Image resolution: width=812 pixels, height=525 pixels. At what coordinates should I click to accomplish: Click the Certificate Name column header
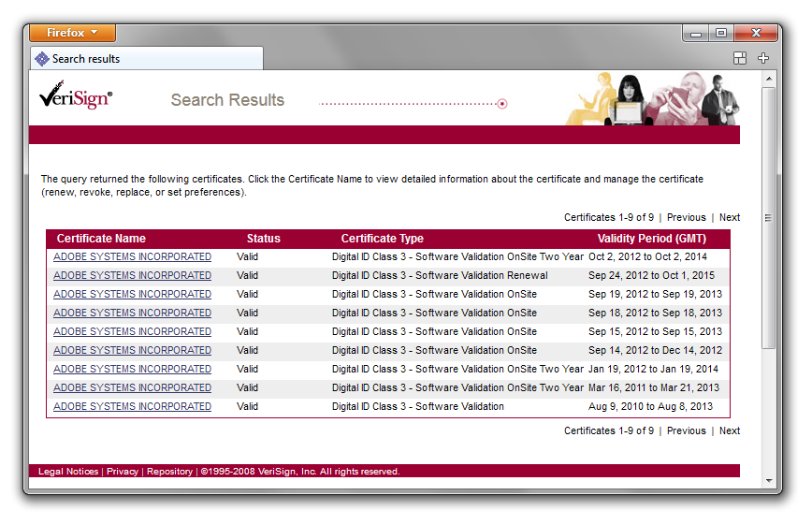(x=101, y=239)
